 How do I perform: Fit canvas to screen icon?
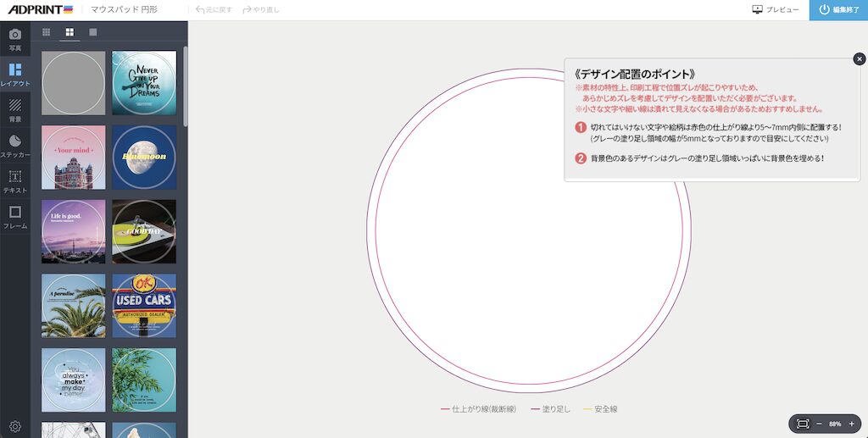coord(802,424)
